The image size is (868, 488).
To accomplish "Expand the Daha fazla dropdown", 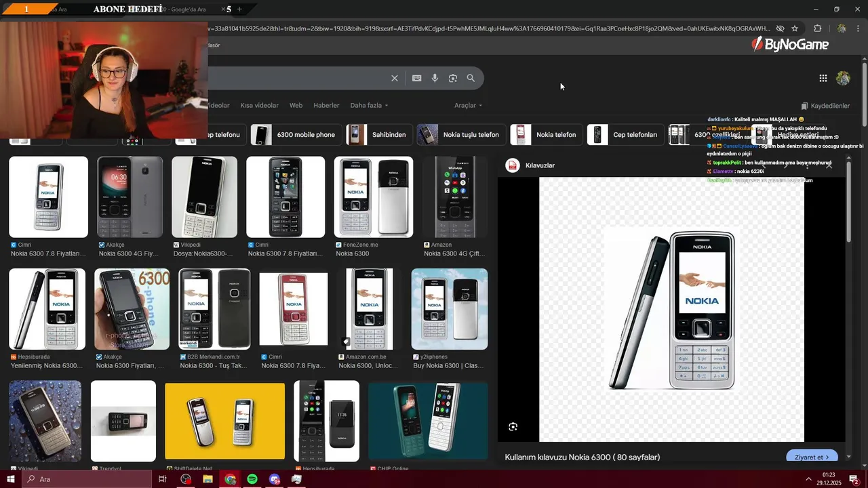I will [x=369, y=106].
